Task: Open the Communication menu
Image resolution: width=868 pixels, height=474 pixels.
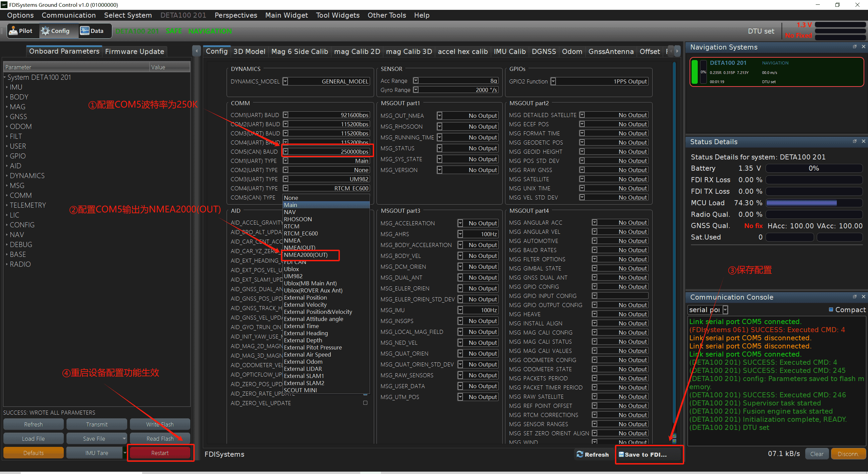Action: (x=69, y=15)
